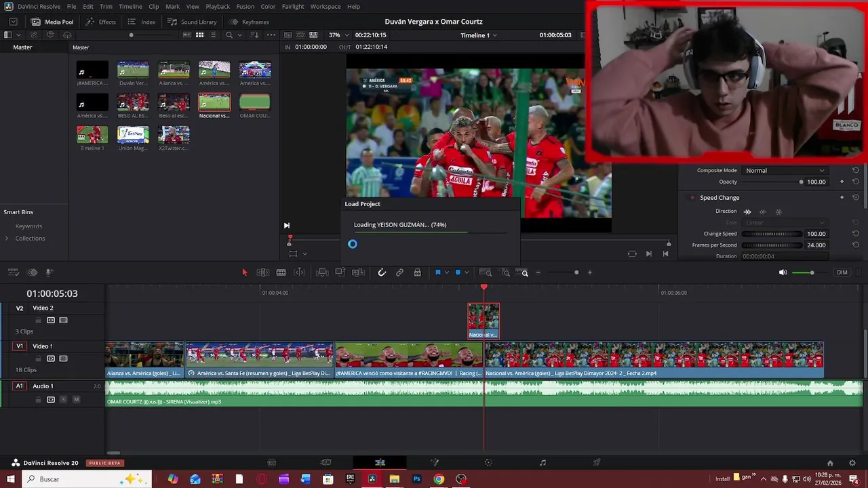Mute the monitor volume speaker icon

[x=783, y=272]
